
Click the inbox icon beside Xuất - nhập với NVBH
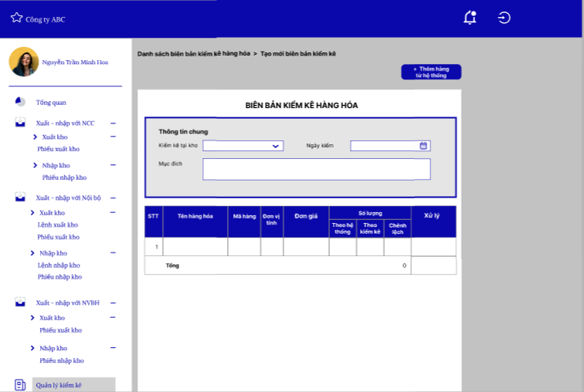(20, 302)
